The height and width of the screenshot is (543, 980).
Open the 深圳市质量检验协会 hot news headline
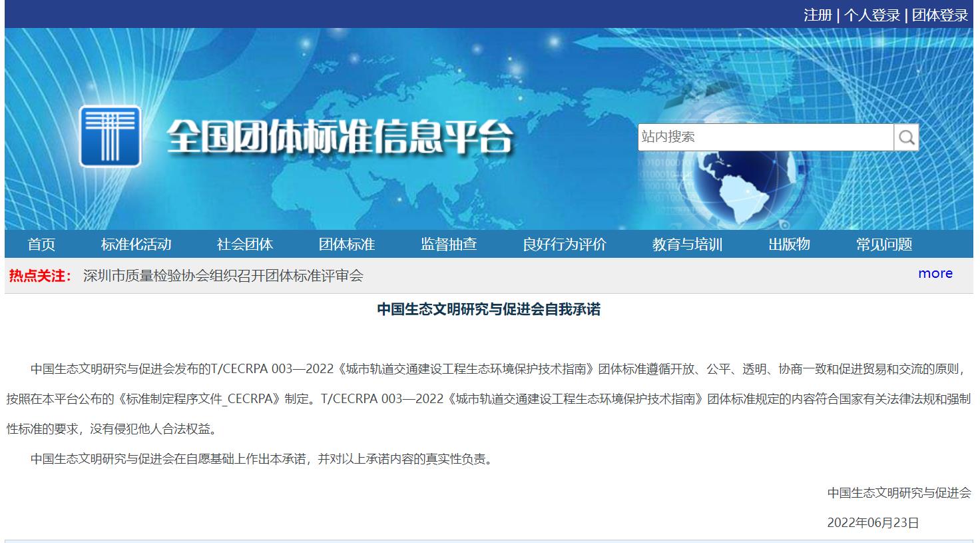[223, 276]
